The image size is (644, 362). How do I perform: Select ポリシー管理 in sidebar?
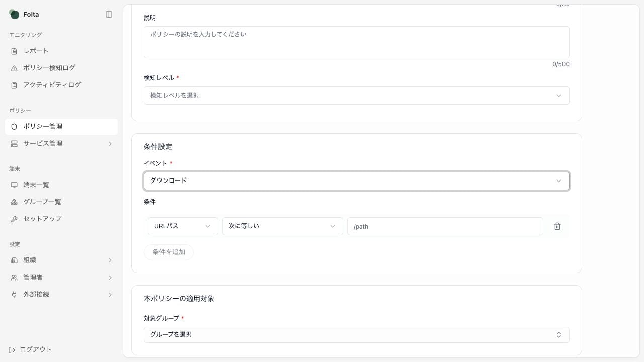[x=61, y=127]
